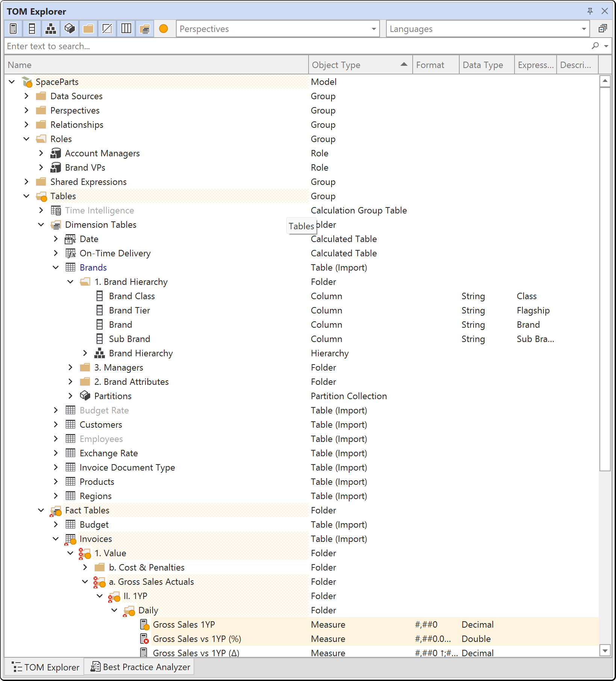The width and height of the screenshot is (616, 681).
Task: Focus the 'Enter text to search' field
Action: [x=297, y=46]
